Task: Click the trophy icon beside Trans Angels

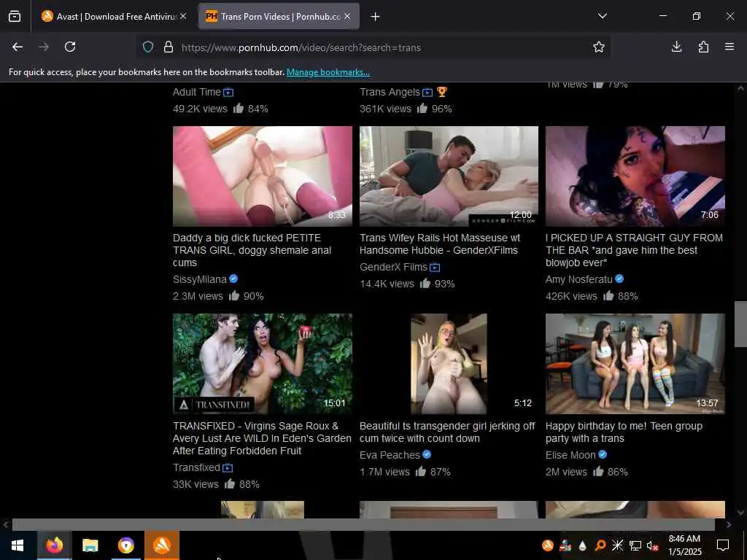Action: point(441,92)
